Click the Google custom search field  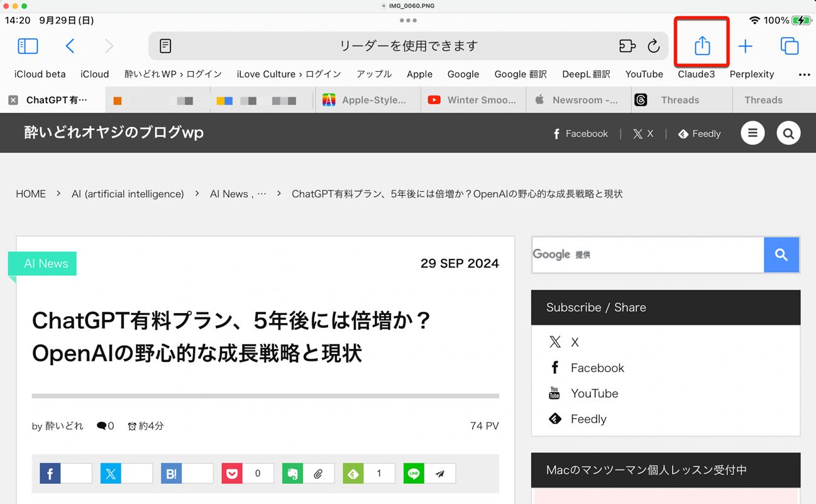pyautogui.click(x=648, y=255)
